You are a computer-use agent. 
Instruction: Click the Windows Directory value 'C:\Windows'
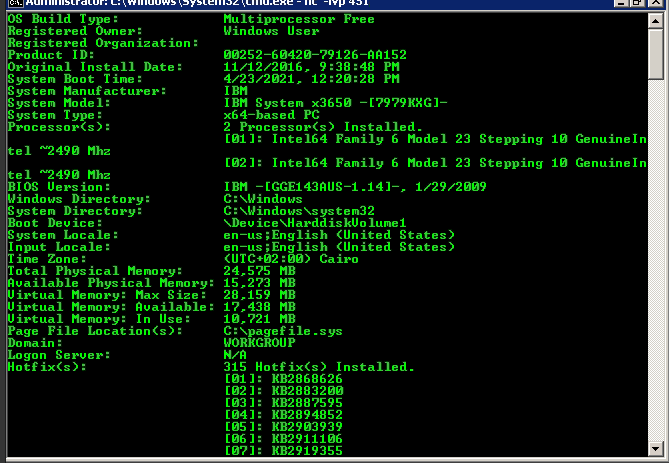coord(263,199)
